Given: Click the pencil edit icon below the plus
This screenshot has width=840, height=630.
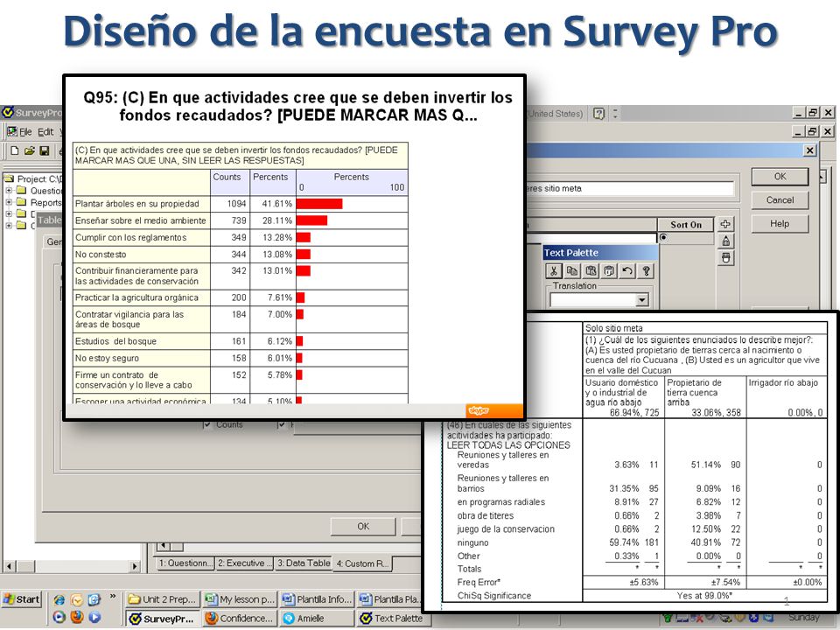Looking at the screenshot, I should tap(725, 241).
